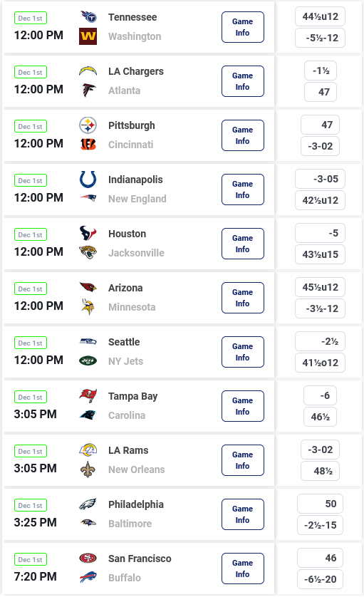Screen dimensions: 364x597
Task: Select the Houston Texans logo
Action: [88, 233]
